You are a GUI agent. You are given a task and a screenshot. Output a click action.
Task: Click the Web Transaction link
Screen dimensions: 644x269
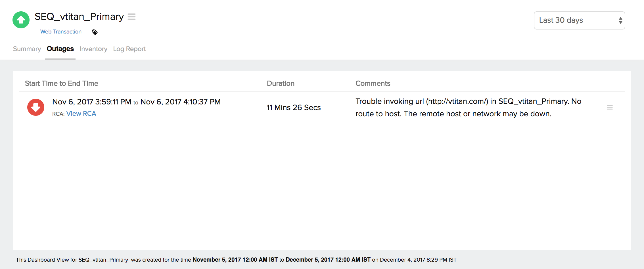click(61, 32)
